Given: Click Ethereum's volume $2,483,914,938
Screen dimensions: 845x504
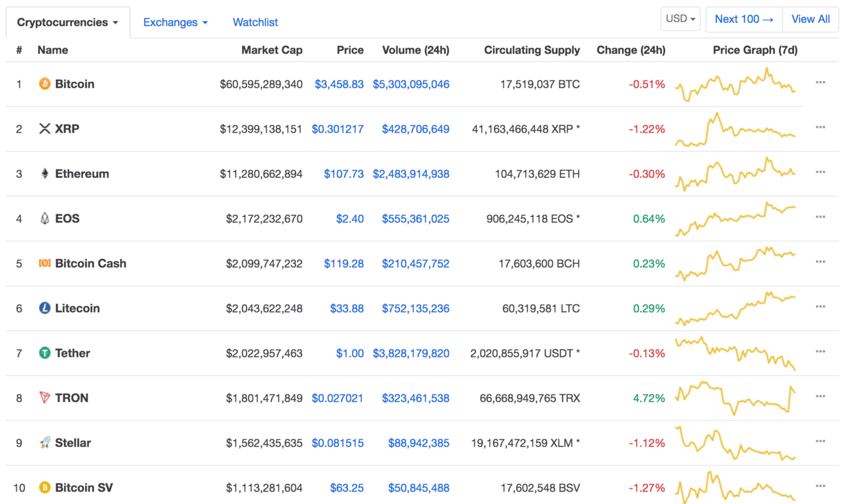Looking at the screenshot, I should [x=411, y=175].
